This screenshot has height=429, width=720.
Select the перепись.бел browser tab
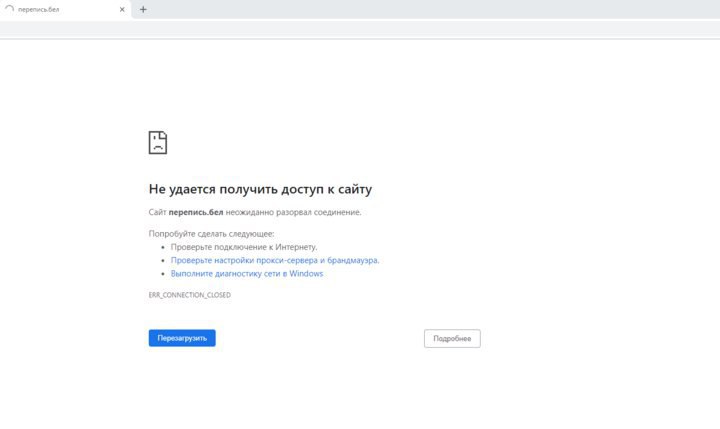point(64,9)
